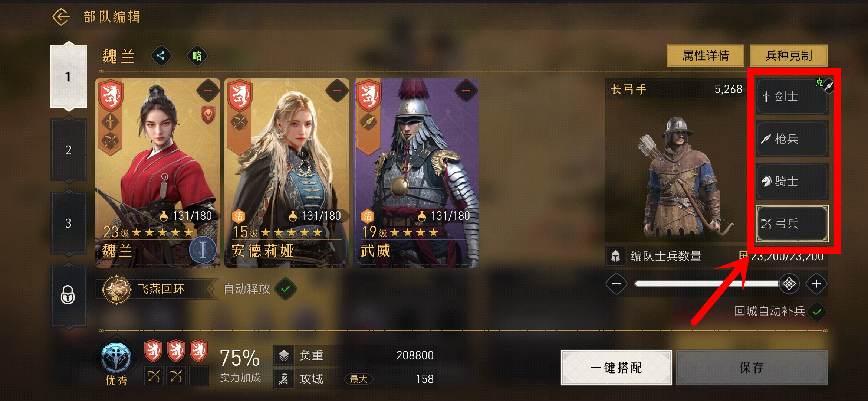
Task: Click the 一键搭配 button
Action: pos(616,368)
